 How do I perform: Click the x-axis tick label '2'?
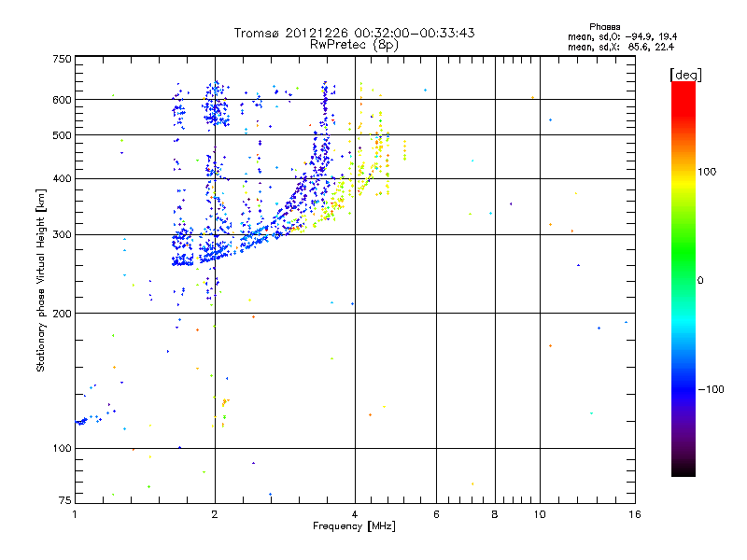(x=215, y=514)
